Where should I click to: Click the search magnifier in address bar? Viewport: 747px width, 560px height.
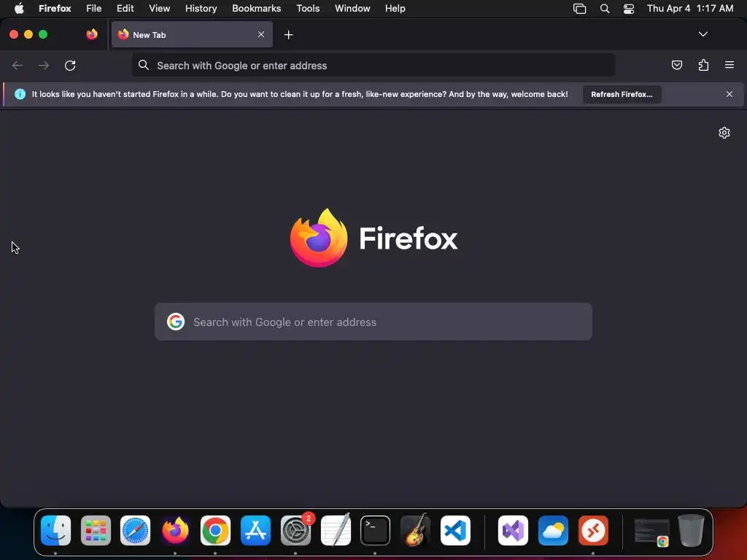click(x=144, y=65)
